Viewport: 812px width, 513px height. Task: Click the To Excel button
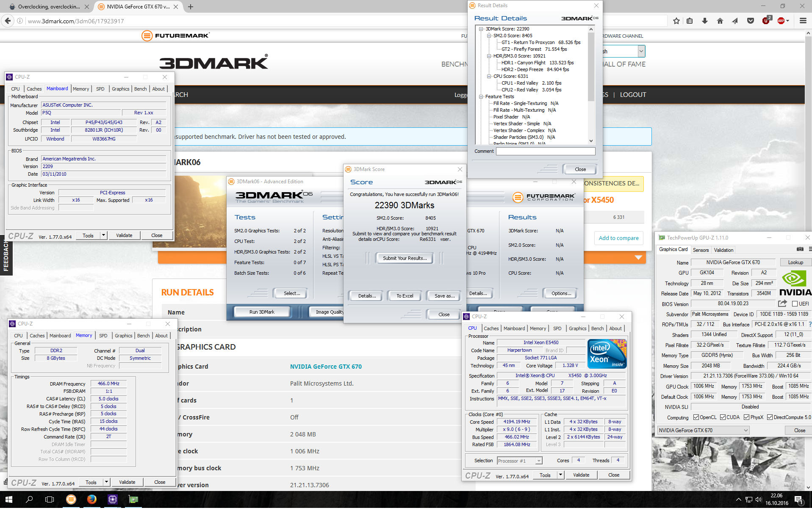point(405,296)
